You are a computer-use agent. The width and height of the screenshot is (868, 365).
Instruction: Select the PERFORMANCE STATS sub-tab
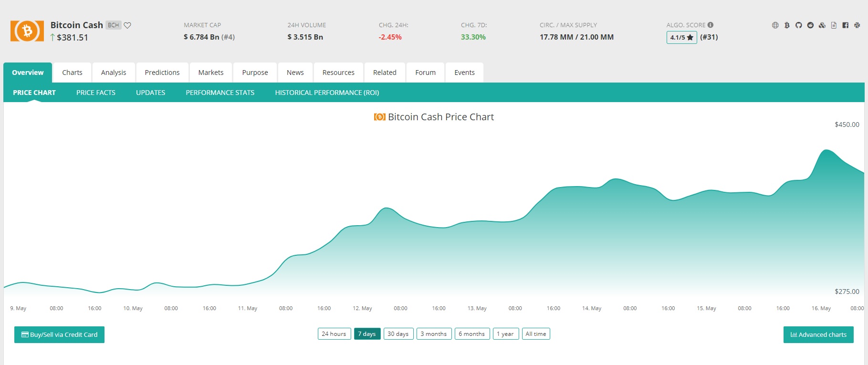[220, 93]
